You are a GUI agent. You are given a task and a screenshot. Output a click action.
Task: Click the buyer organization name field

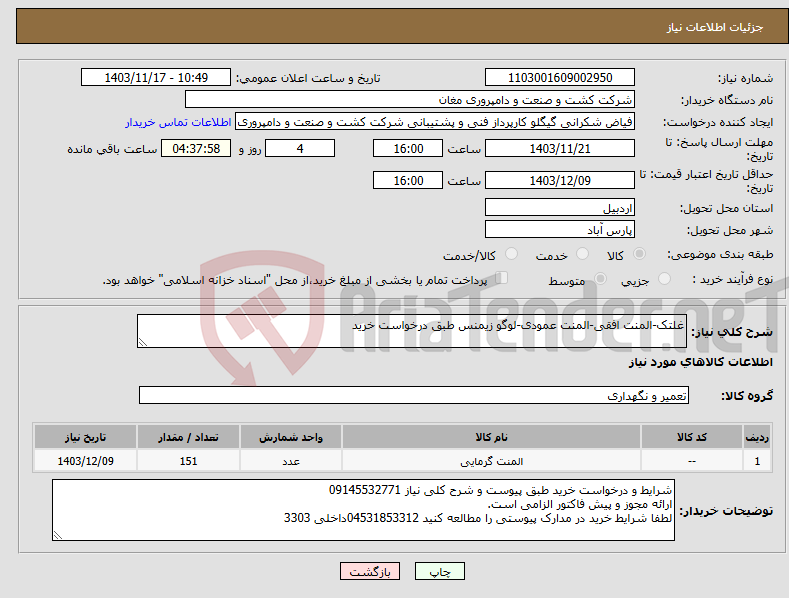410,100
